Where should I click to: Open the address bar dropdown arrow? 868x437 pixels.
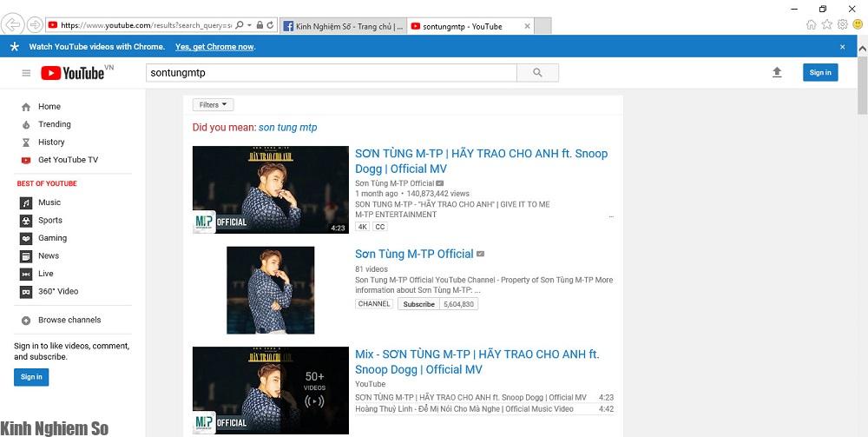[x=250, y=25]
